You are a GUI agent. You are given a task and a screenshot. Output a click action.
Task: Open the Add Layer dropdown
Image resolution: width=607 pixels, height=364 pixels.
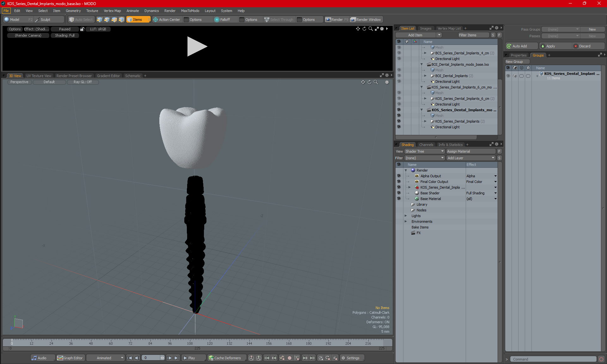point(471,158)
